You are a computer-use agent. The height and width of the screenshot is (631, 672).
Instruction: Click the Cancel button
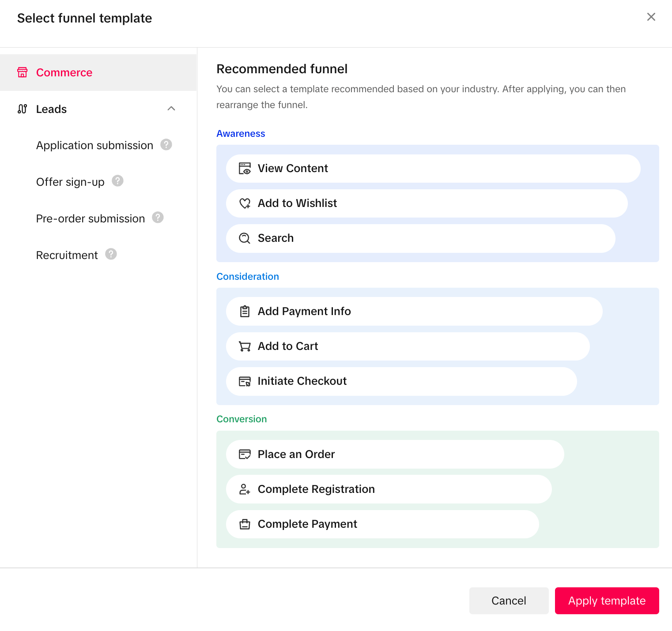509,601
